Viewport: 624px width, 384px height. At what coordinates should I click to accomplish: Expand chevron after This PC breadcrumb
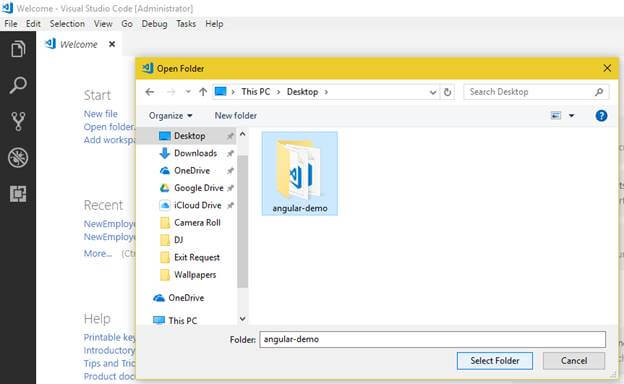click(x=279, y=92)
